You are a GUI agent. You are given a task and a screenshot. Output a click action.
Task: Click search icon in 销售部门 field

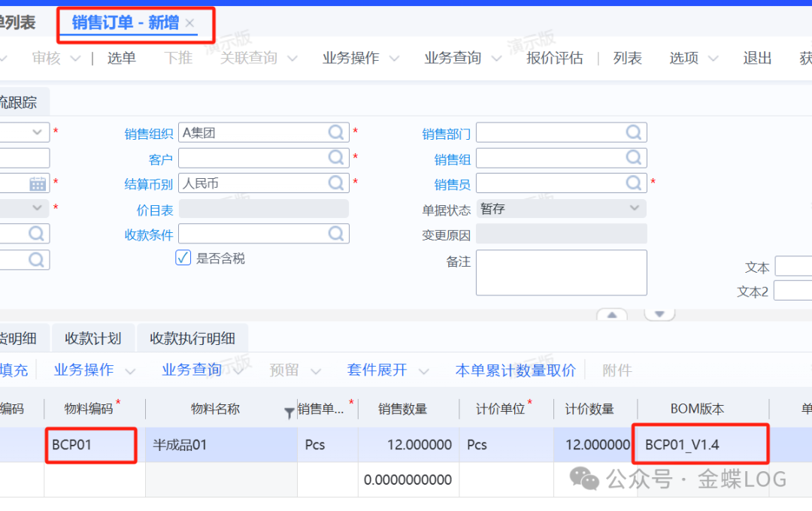pos(634,133)
